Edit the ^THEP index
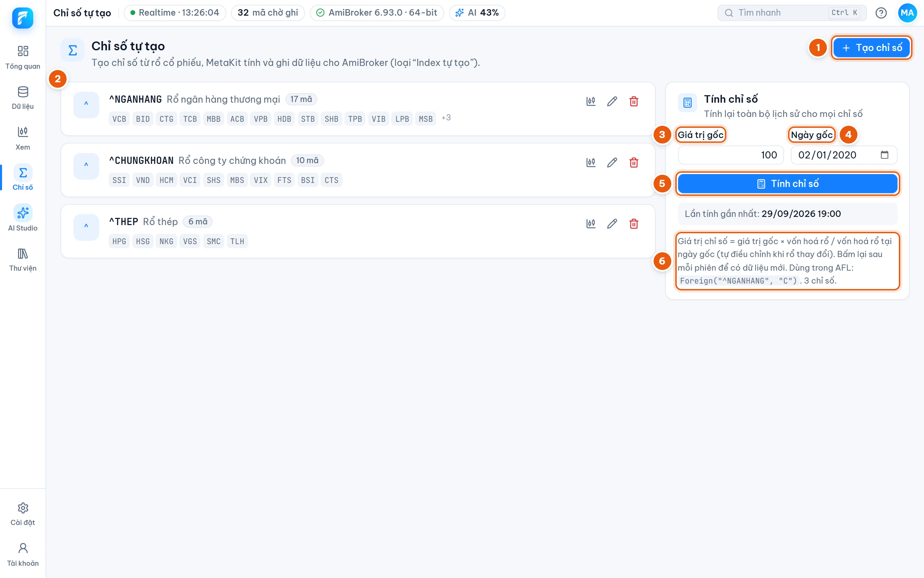This screenshot has height=578, width=924. (612, 224)
